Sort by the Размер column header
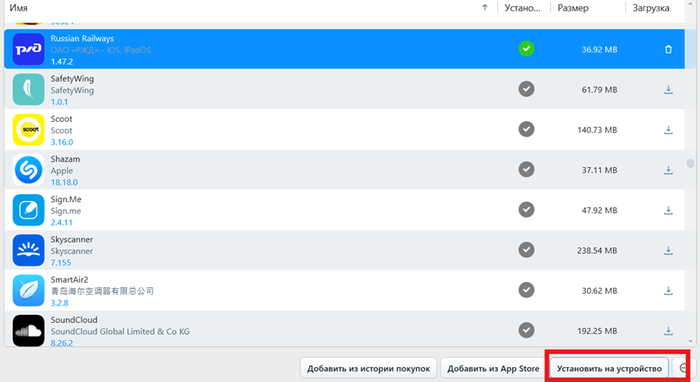Image resolution: width=700 pixels, height=382 pixels. [573, 8]
